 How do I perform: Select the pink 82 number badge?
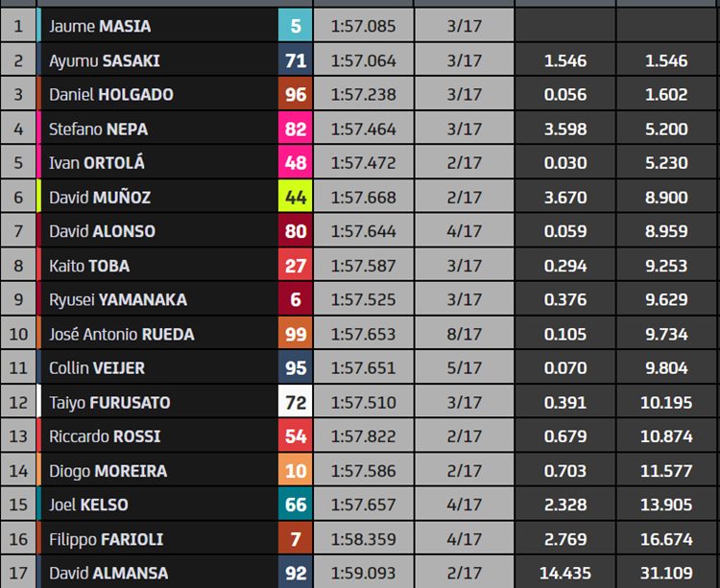[295, 129]
